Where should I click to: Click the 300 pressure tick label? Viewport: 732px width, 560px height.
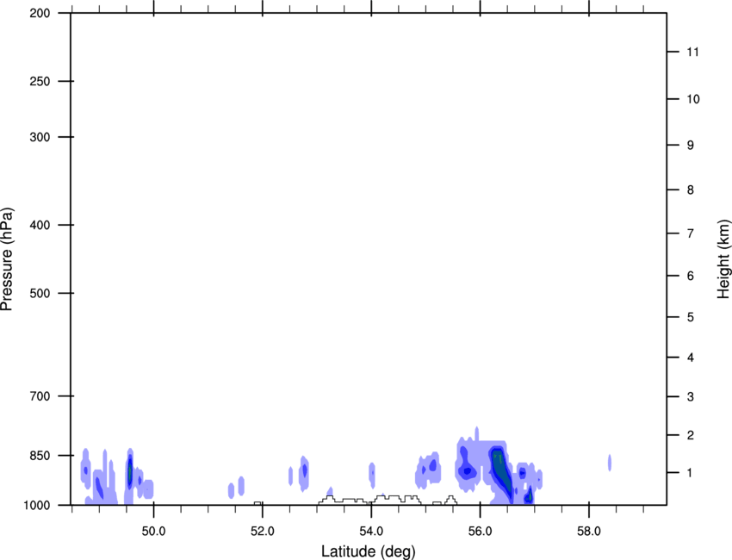[x=40, y=137]
